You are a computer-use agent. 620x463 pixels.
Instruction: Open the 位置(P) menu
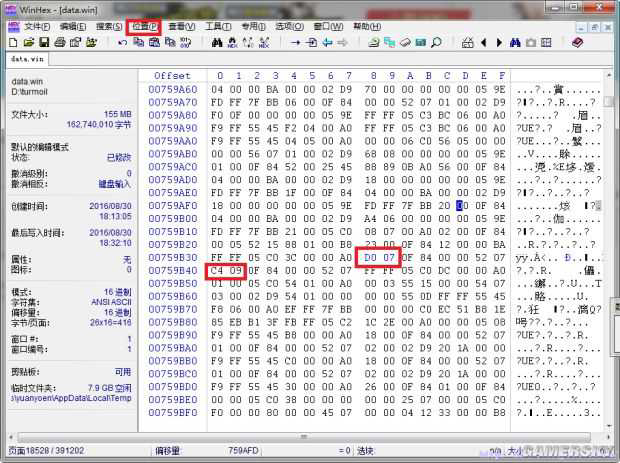[x=145, y=26]
